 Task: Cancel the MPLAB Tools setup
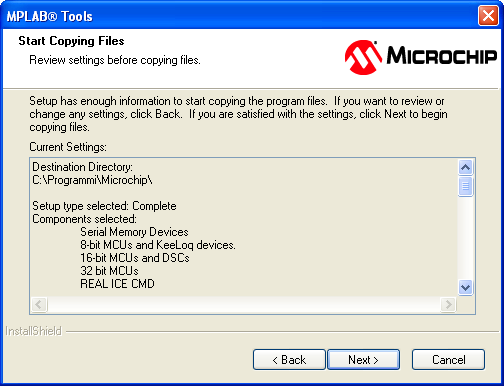click(x=448, y=359)
